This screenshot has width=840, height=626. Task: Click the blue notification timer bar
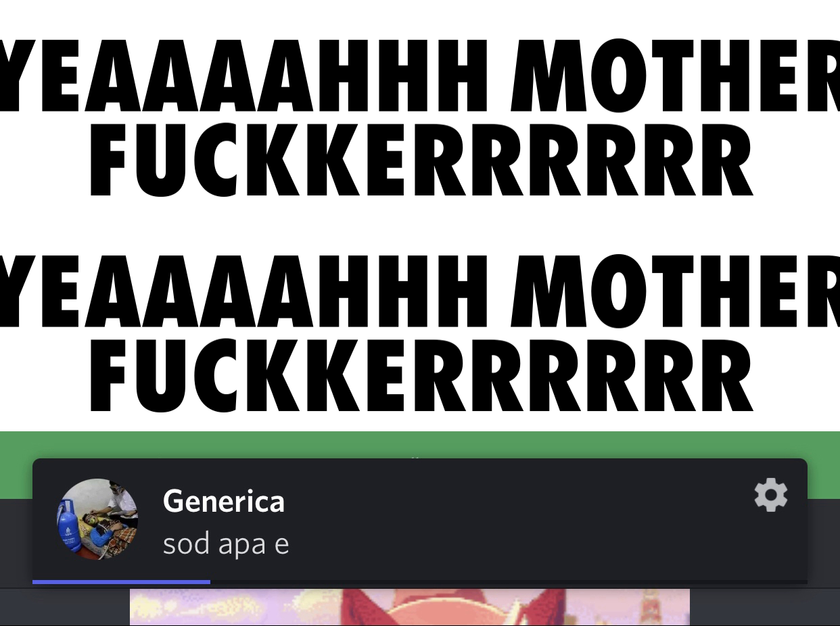coord(121,581)
